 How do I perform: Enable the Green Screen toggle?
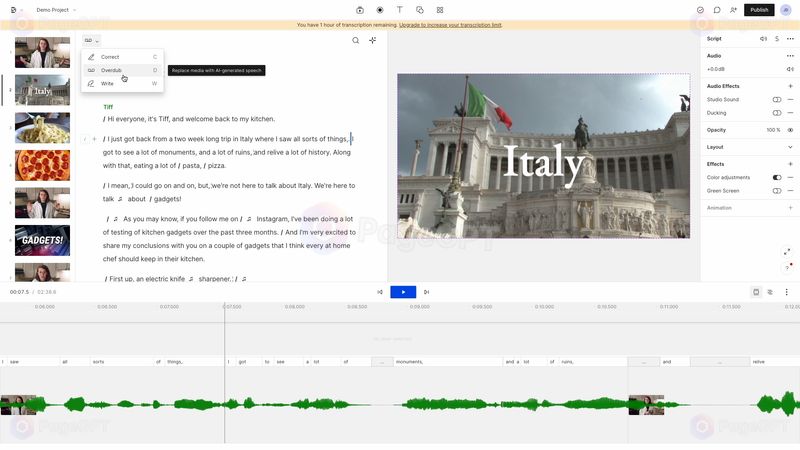(777, 191)
